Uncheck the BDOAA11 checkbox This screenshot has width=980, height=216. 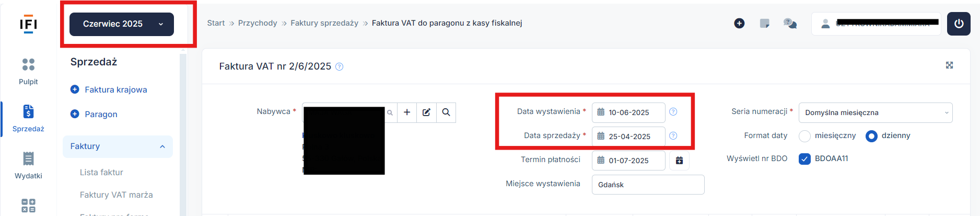804,159
